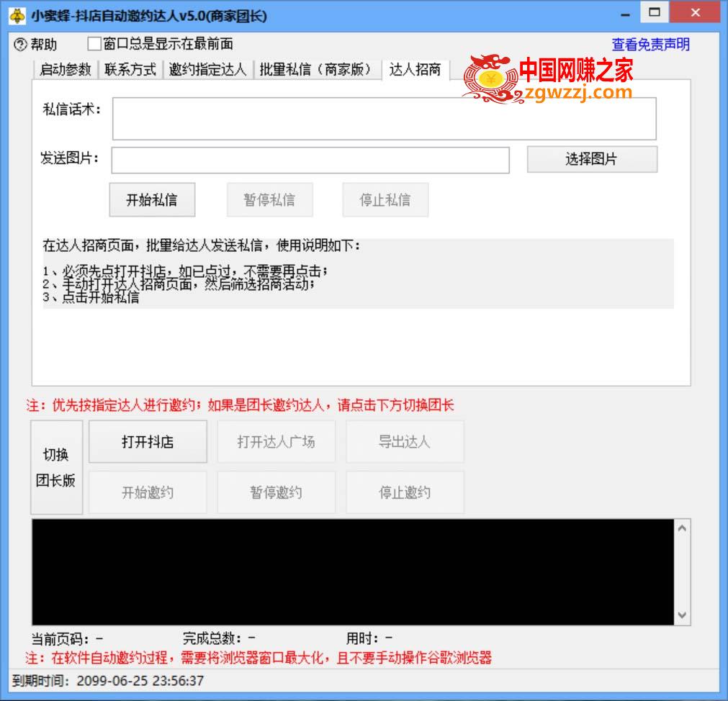Click the 开始邀约 button
The image size is (728, 701).
coord(148,492)
